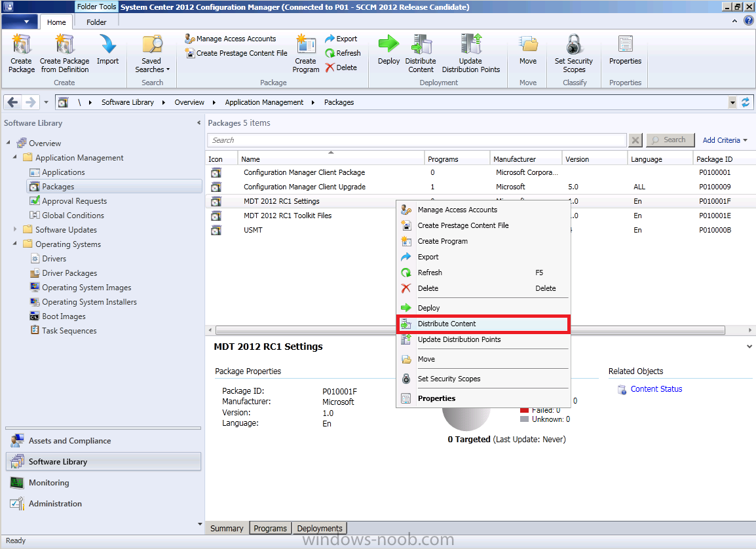This screenshot has height=549, width=756.
Task: Choose Properties in the context menu
Action: click(483, 398)
